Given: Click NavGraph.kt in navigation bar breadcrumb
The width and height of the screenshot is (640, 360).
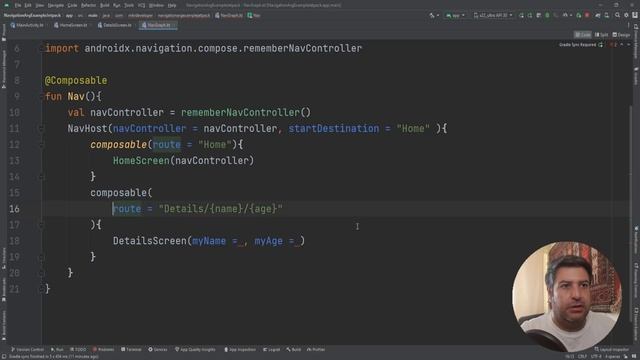Looking at the screenshot, I should click(x=229, y=16).
